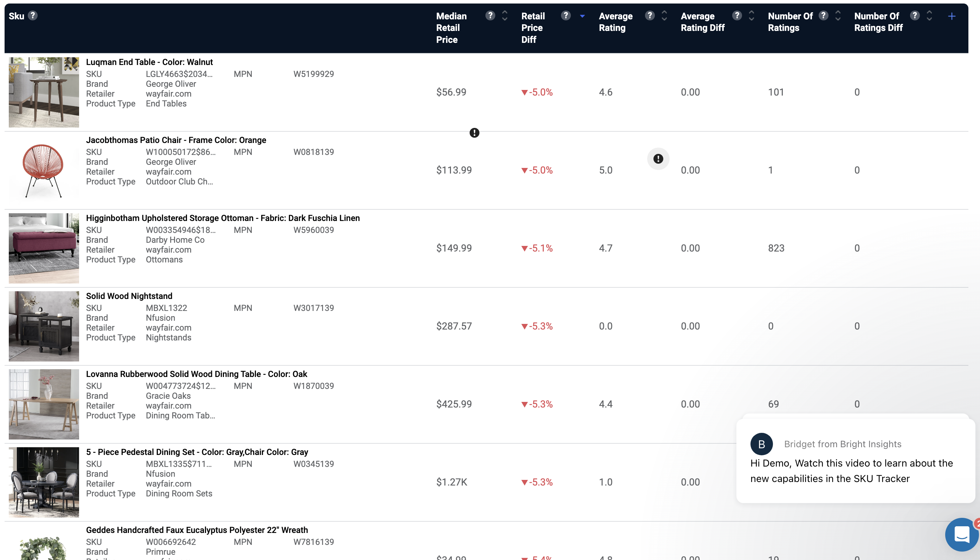The height and width of the screenshot is (560, 980).
Task: Open Solid Wood Nightstand product image
Action: [44, 326]
